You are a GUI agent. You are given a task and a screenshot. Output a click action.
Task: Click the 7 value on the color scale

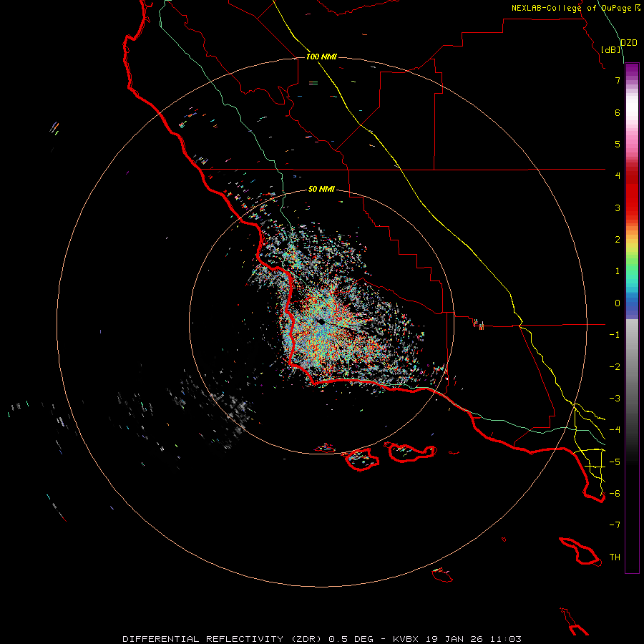point(618,80)
